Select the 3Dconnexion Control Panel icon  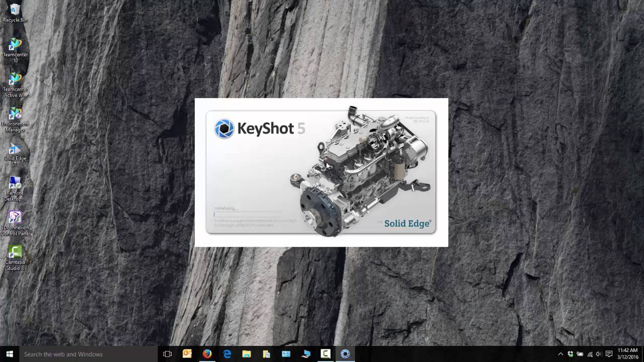pyautogui.click(x=15, y=224)
